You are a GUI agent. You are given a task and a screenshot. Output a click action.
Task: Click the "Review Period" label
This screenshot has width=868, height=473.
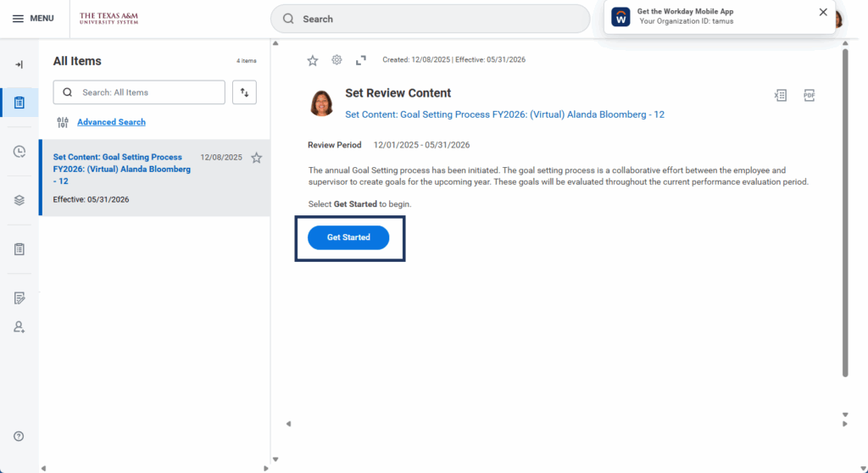(334, 145)
